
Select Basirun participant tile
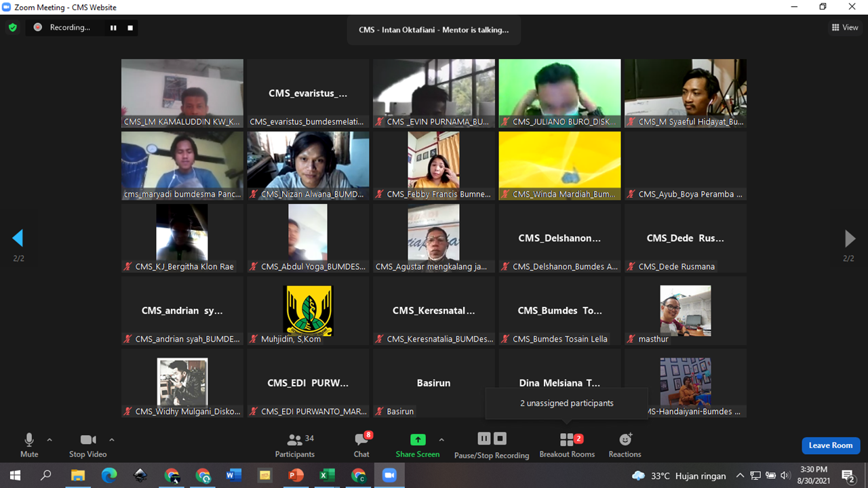pos(434,383)
